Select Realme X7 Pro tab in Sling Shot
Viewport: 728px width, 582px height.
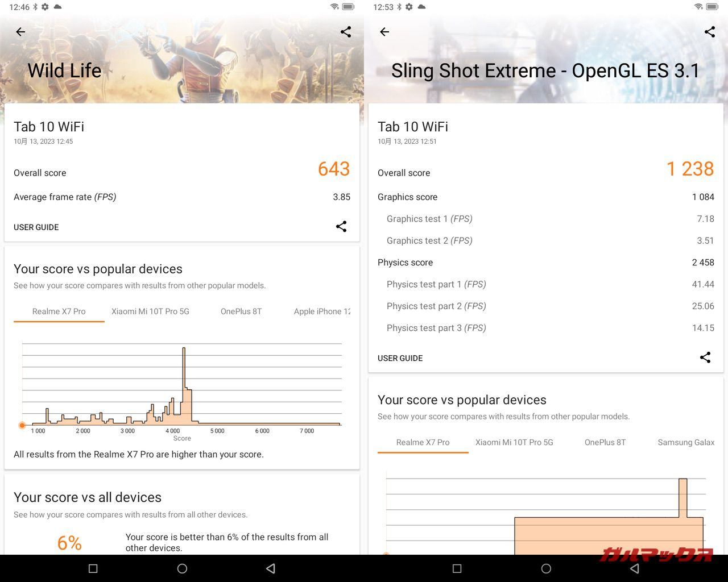[423, 442]
